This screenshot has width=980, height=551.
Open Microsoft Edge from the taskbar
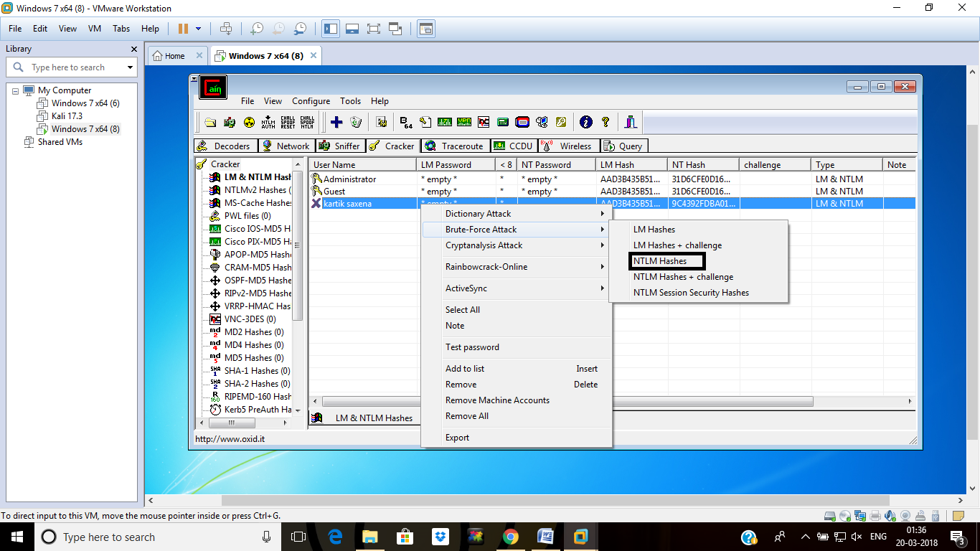(335, 537)
